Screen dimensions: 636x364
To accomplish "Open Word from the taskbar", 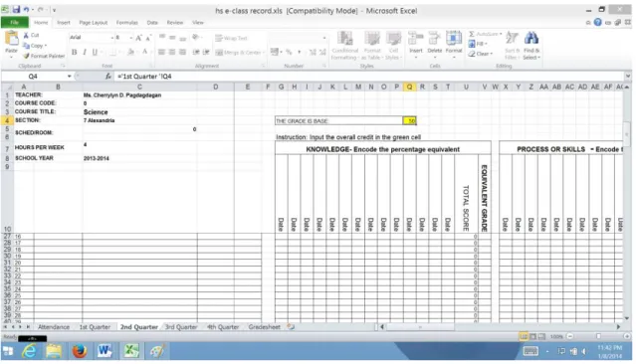I will click(105, 351).
